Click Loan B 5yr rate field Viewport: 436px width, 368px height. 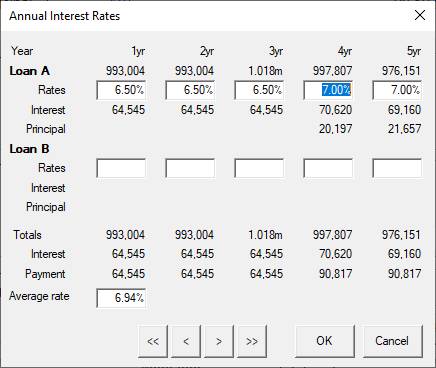tap(397, 168)
